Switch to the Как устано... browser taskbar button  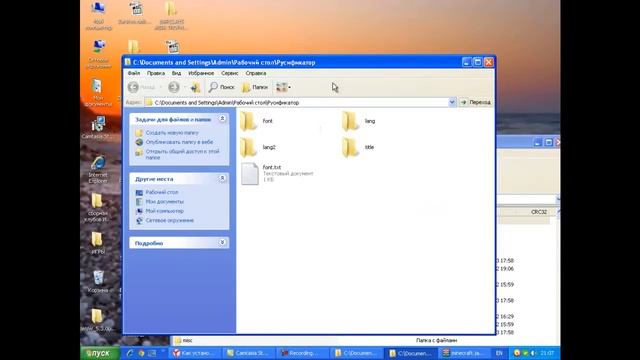(x=195, y=353)
